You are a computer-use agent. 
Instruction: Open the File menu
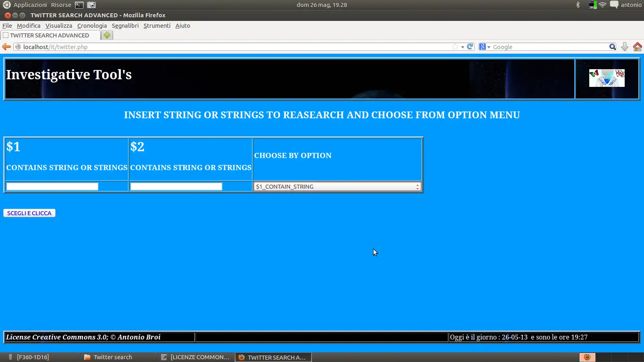pos(7,26)
